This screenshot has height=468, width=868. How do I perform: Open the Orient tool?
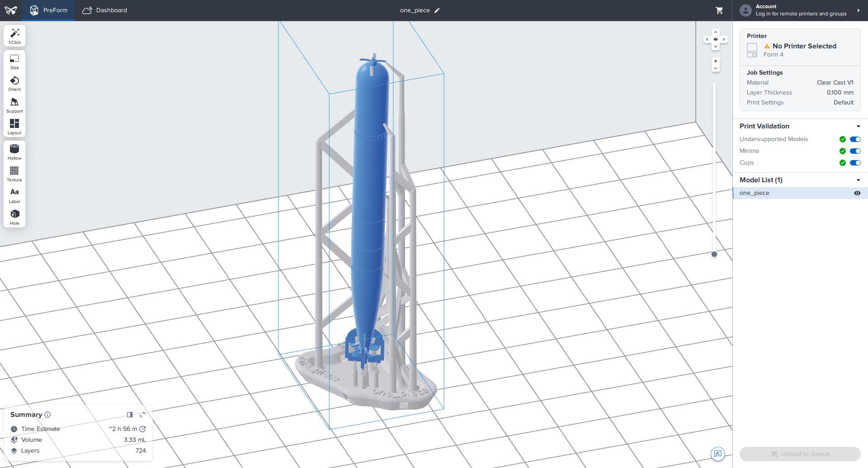tap(14, 84)
